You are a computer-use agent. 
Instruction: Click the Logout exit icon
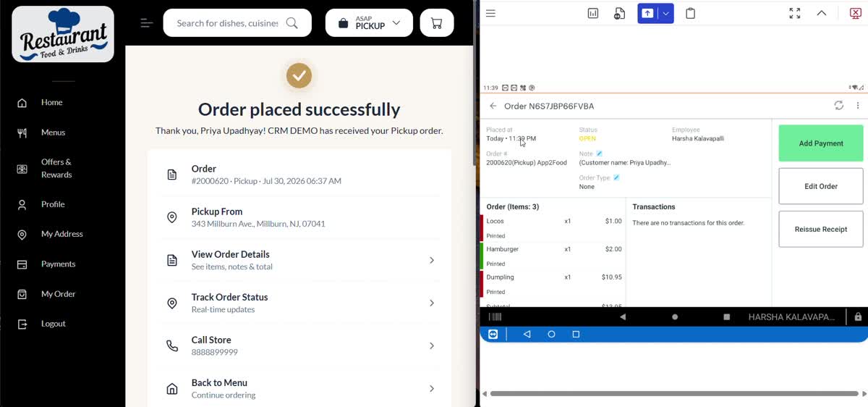pos(22,324)
